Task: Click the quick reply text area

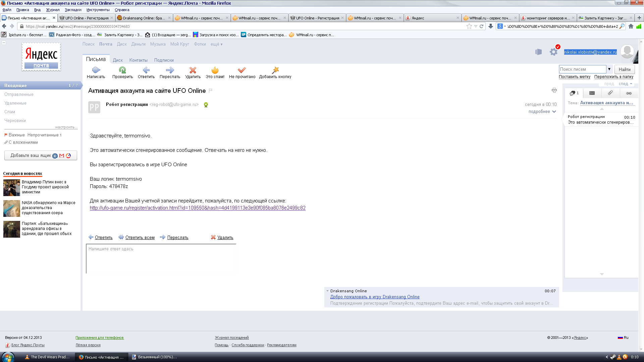Action: (x=161, y=259)
